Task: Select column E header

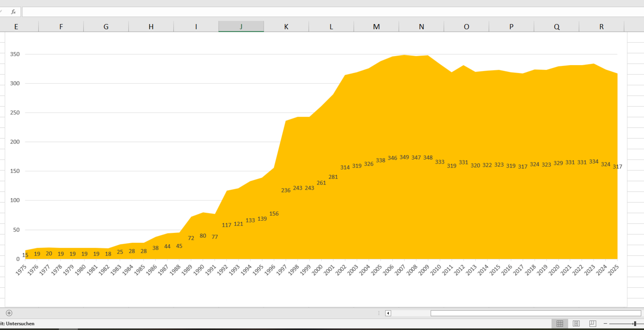Action: (16, 27)
